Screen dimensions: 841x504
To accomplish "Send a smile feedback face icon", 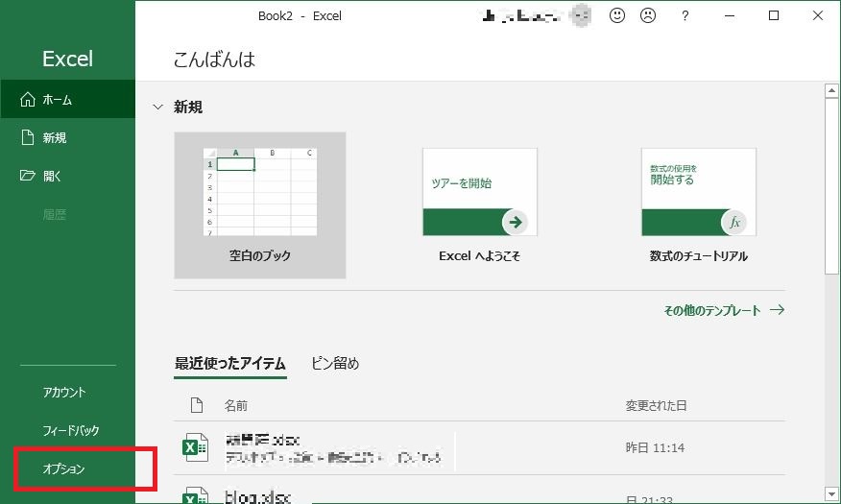I will point(616,15).
